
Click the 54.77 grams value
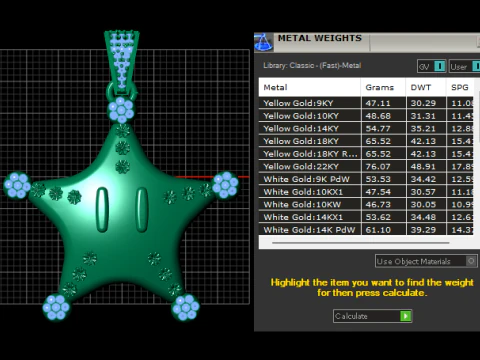[x=378, y=128]
